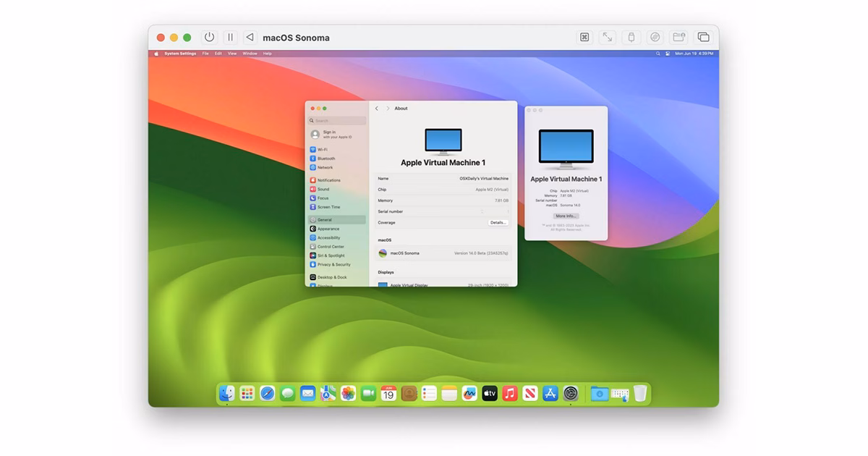This screenshot has height=456, width=868.
Task: Go back in System Settings
Action: coord(377,109)
